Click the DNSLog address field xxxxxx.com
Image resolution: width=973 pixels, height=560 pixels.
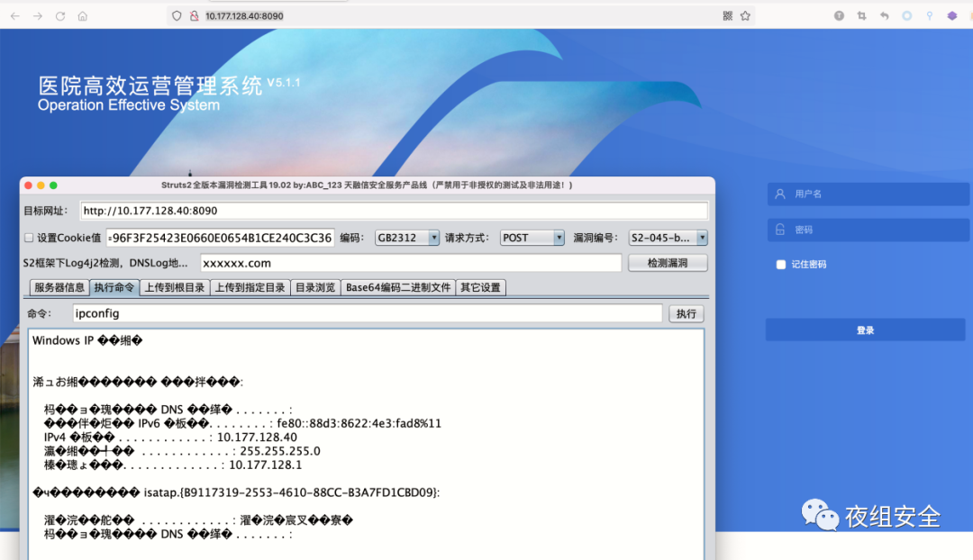click(x=411, y=263)
